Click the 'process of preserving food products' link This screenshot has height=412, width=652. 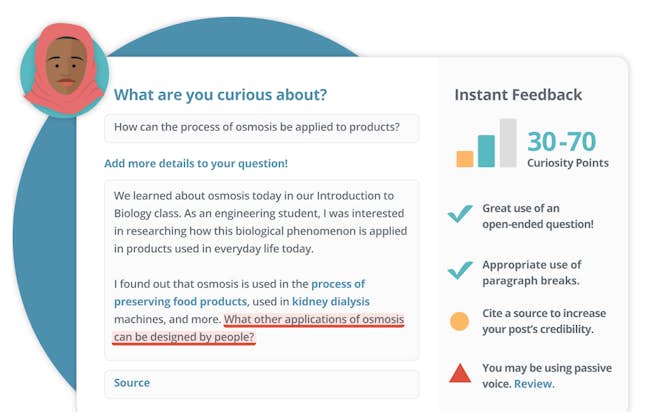pyautogui.click(x=240, y=293)
